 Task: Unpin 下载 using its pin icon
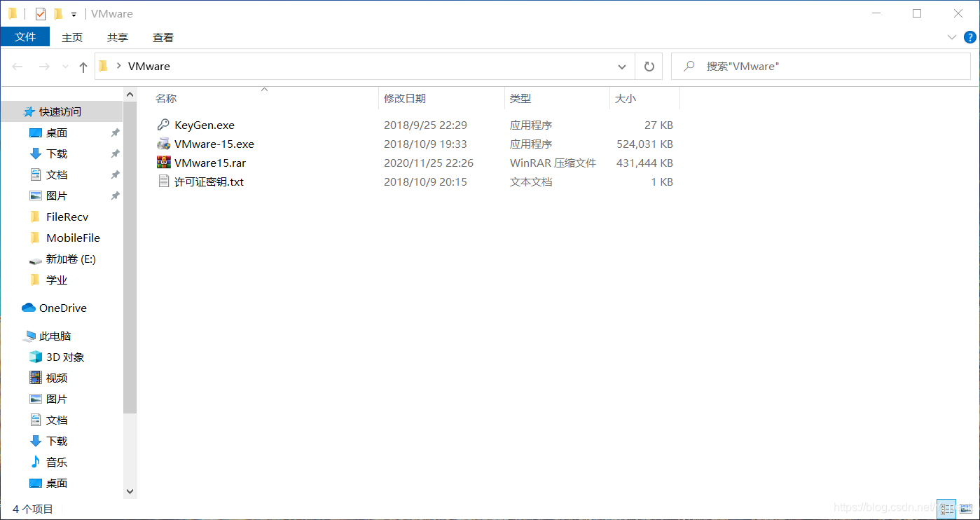point(115,153)
